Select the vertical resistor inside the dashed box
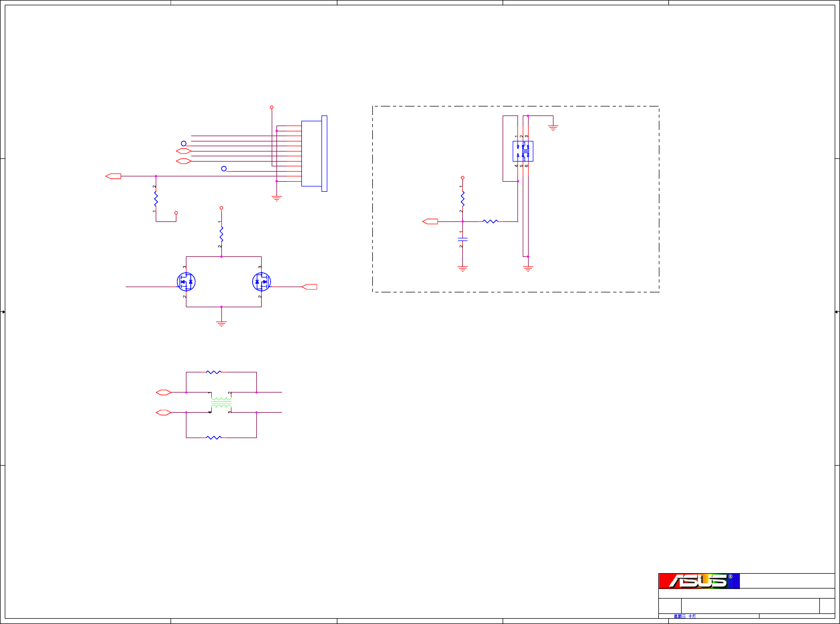840x624 pixels. (462, 199)
